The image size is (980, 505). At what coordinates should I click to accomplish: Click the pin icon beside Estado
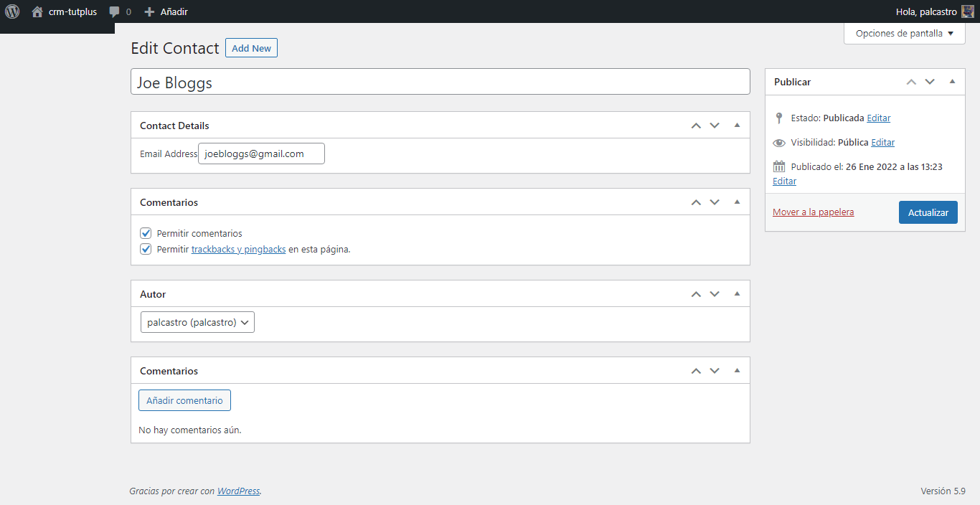point(779,118)
